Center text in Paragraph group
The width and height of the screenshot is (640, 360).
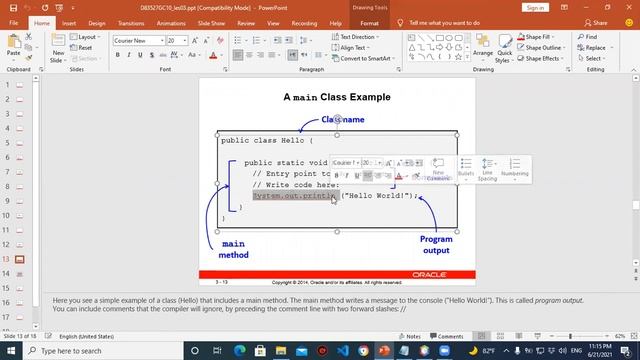[249, 55]
